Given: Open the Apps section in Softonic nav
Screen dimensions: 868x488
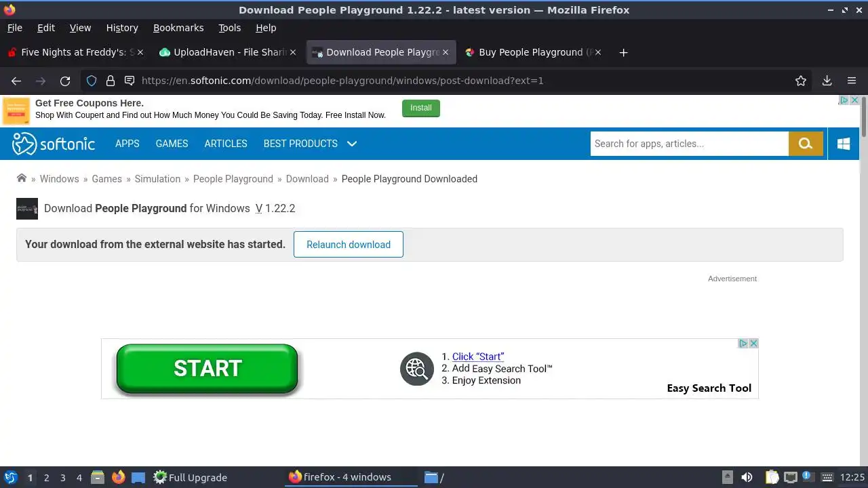Looking at the screenshot, I should coord(127,144).
